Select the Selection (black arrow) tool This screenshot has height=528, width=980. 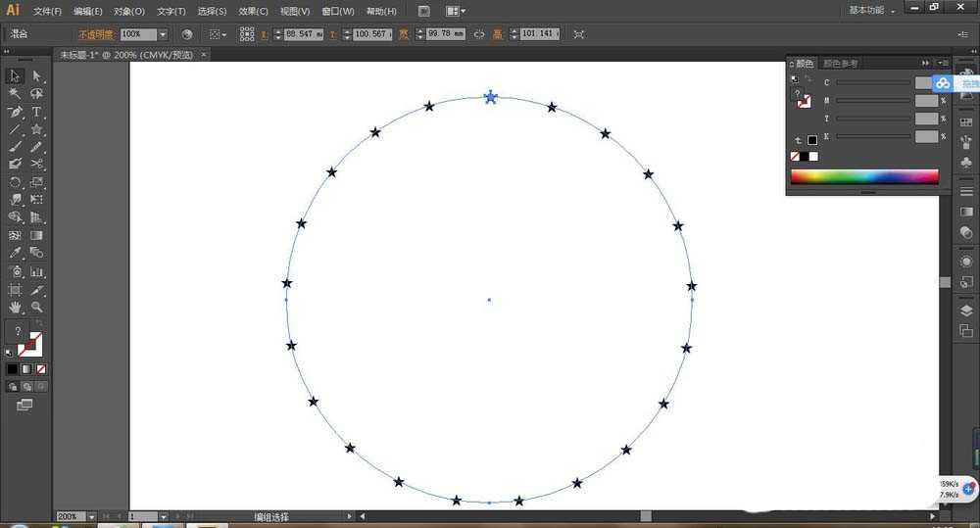tap(15, 75)
